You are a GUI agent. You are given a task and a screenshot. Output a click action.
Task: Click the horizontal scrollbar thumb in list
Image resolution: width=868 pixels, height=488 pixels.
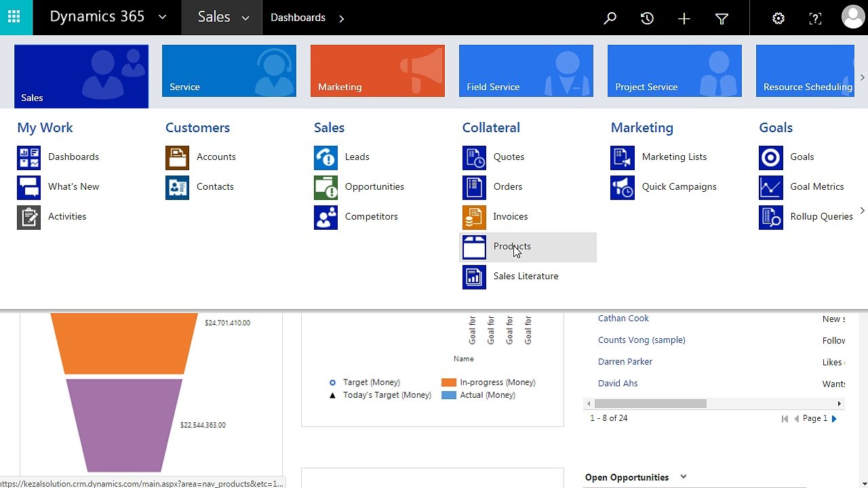click(x=650, y=404)
